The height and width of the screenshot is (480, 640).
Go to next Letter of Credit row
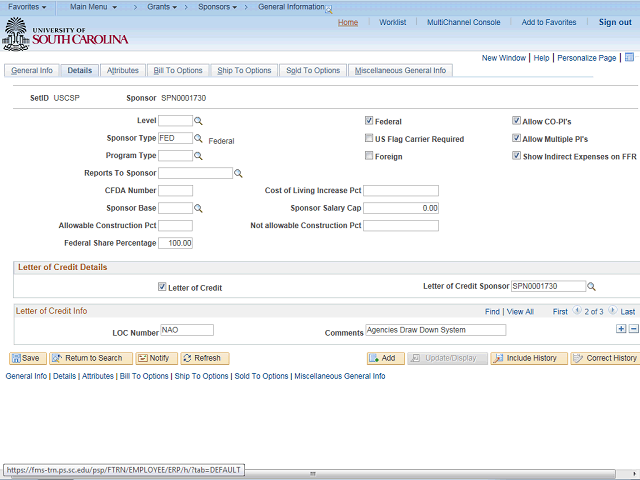[613, 310]
